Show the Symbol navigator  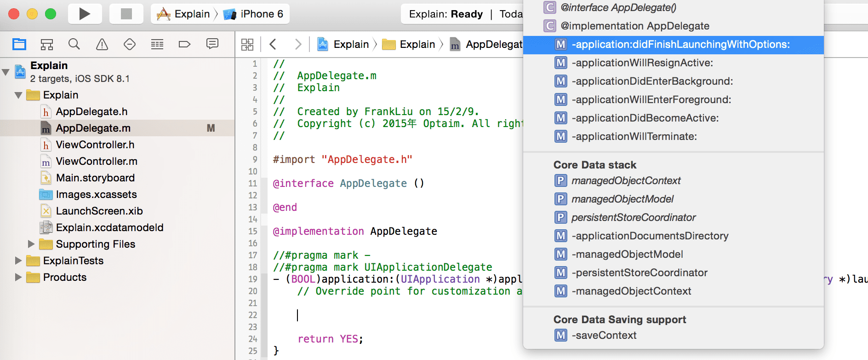point(47,44)
